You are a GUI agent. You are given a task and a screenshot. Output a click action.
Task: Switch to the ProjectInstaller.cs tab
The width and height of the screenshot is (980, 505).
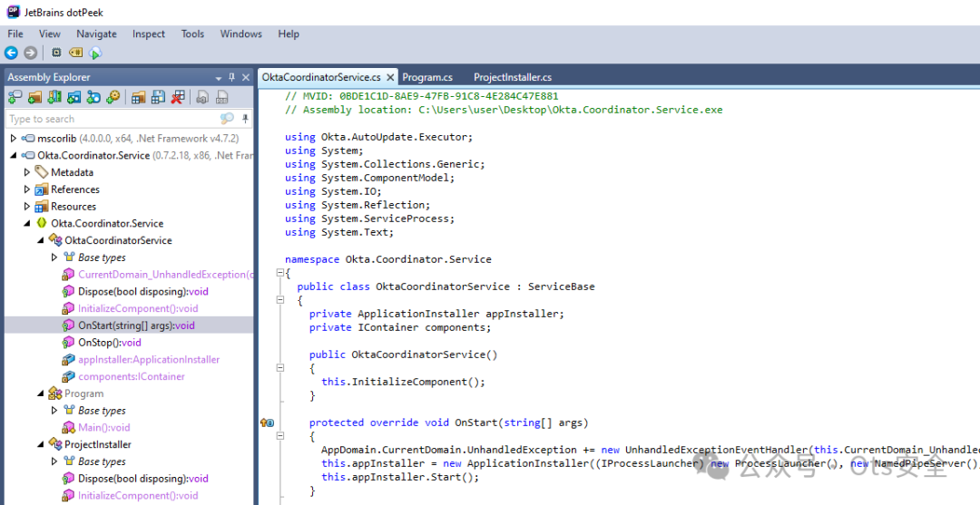tap(513, 77)
